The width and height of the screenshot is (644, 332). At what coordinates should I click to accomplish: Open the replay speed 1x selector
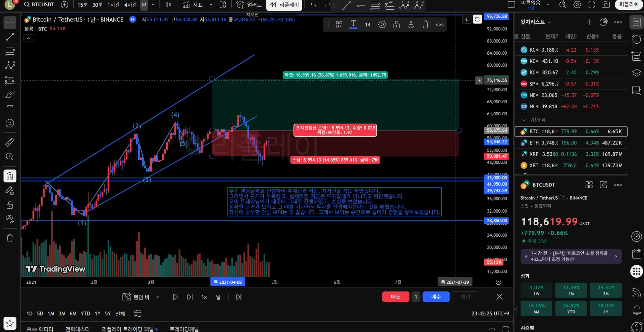[204, 297]
